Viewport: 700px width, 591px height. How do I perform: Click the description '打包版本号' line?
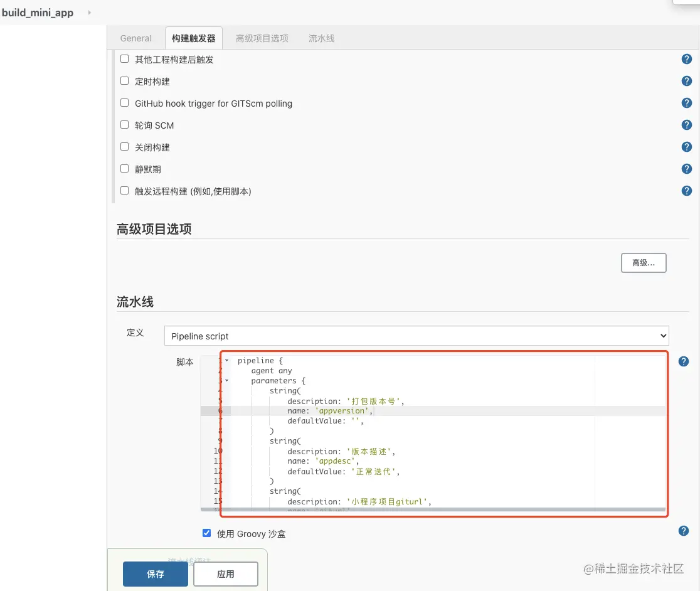(346, 401)
